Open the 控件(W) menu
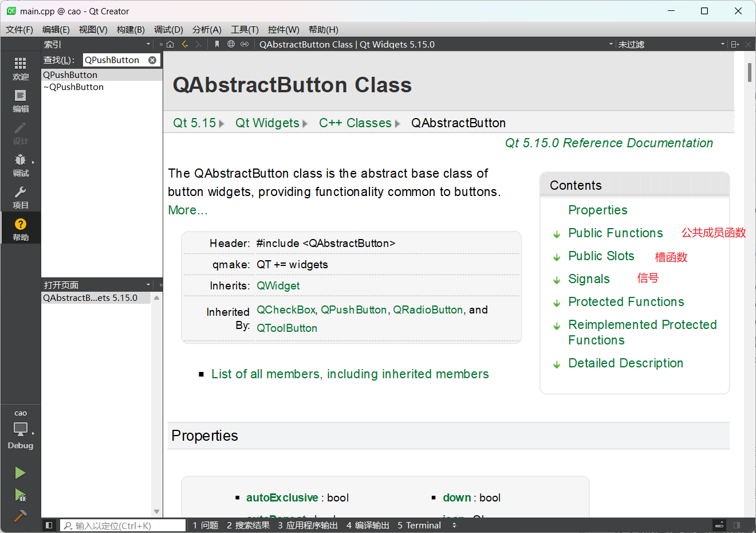Screen dimensions: 756x533 (283, 29)
